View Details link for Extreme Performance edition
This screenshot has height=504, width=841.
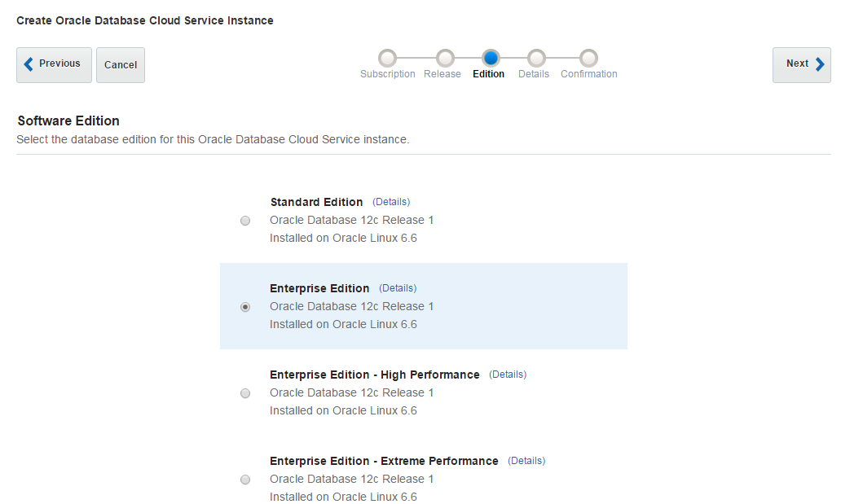click(x=526, y=461)
